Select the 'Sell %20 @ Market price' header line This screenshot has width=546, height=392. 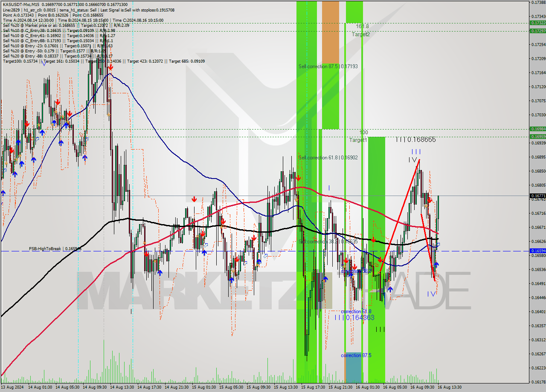pos(66,25)
